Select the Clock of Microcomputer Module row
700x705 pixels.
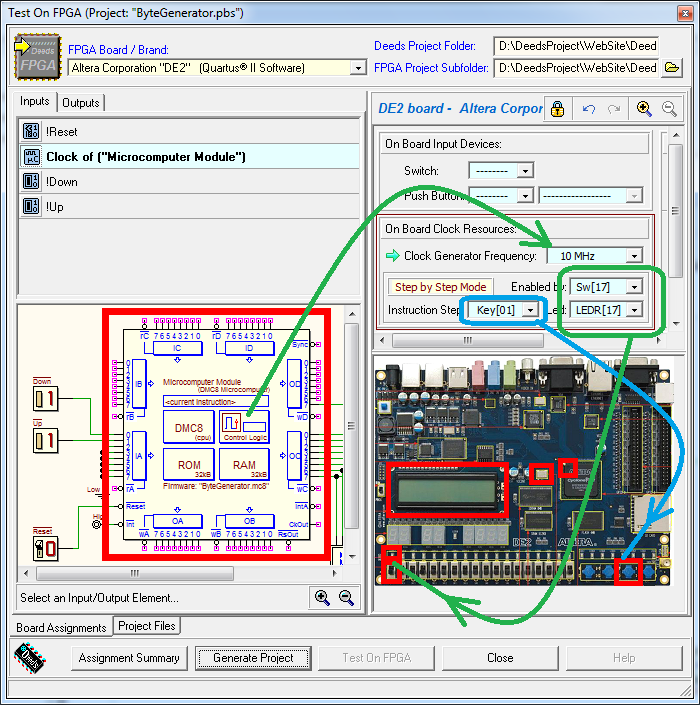coord(189,156)
